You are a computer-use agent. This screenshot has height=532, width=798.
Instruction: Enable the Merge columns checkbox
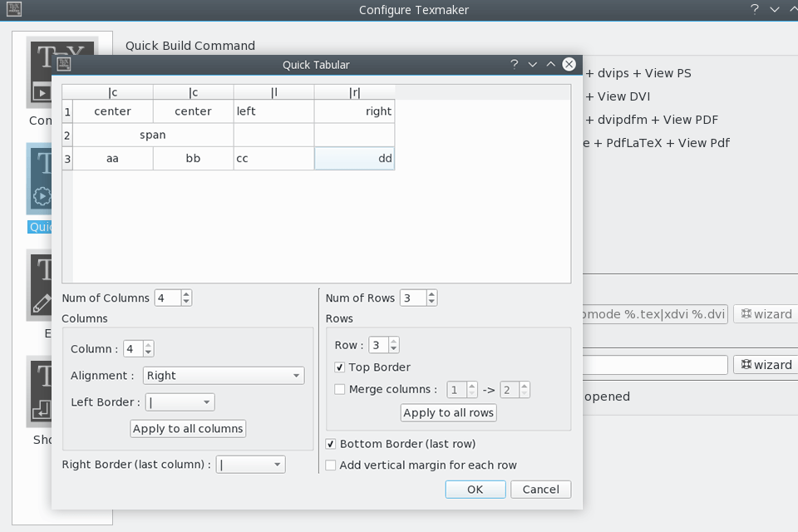[339, 390]
